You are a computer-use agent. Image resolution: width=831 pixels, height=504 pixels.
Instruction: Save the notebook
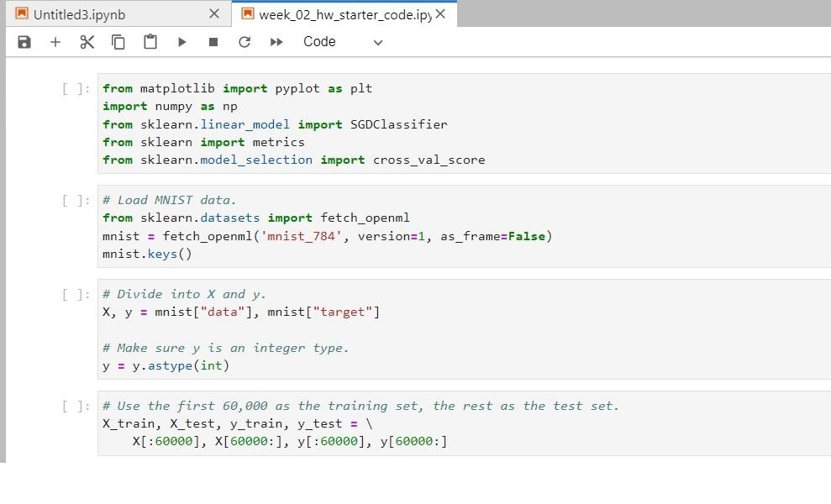24,41
